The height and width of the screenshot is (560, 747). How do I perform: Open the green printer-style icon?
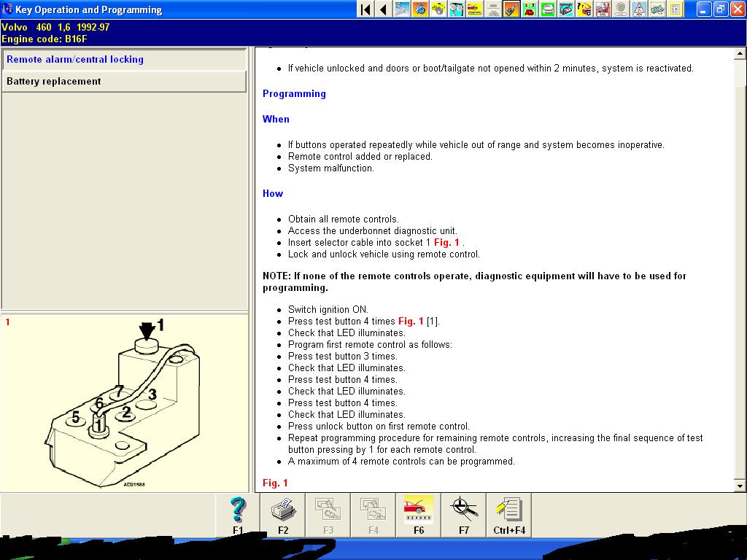click(x=548, y=9)
